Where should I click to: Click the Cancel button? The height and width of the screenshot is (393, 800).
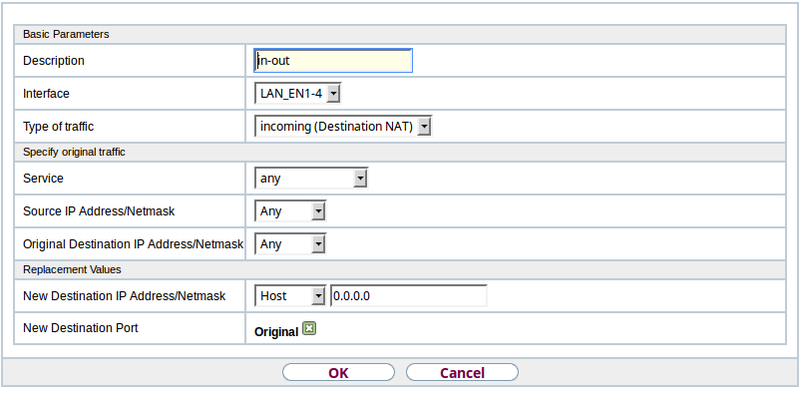click(462, 373)
